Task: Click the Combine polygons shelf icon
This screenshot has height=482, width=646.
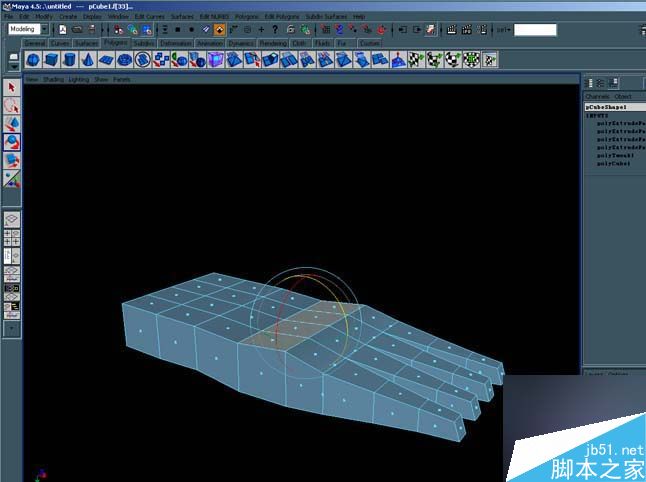Action: (x=161, y=60)
